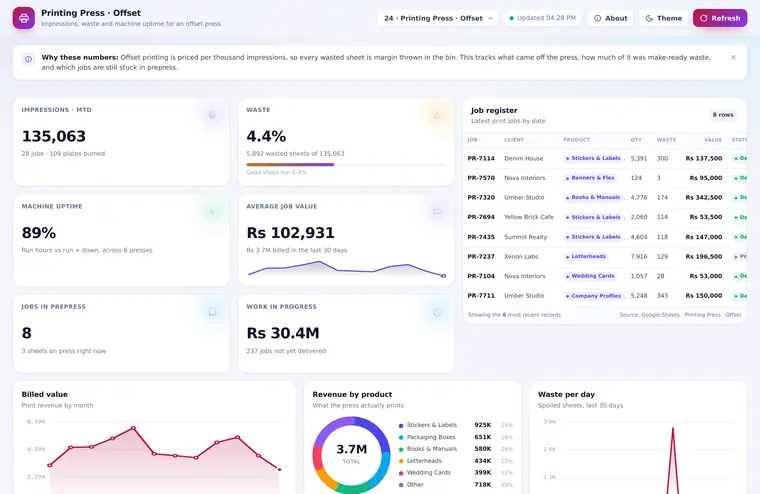Image resolution: width=760 pixels, height=494 pixels.
Task: Open the About button
Action: [610, 18]
